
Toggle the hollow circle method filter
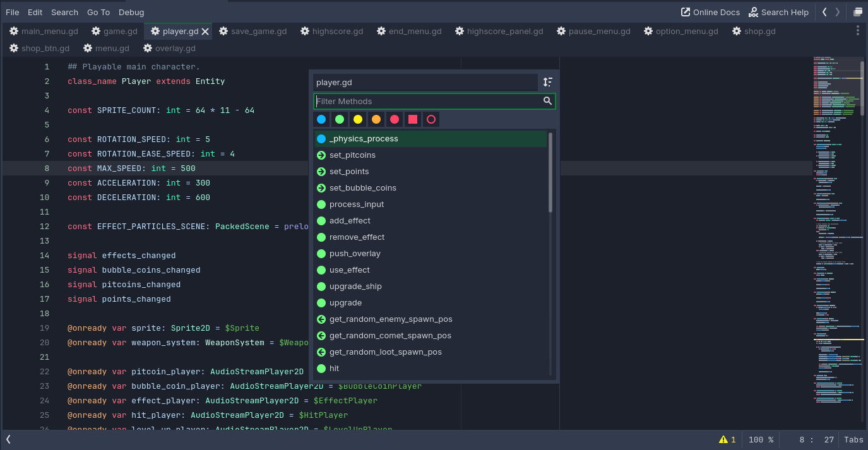(x=431, y=119)
